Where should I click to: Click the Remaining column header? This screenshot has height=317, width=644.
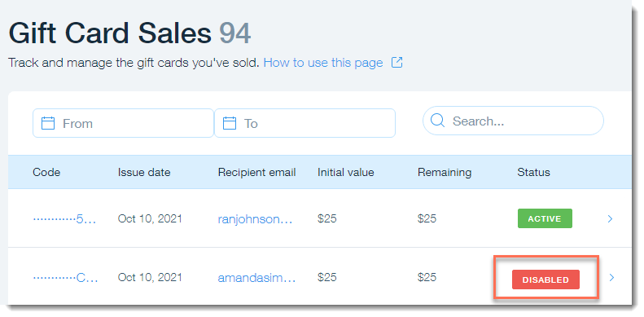pos(445,172)
